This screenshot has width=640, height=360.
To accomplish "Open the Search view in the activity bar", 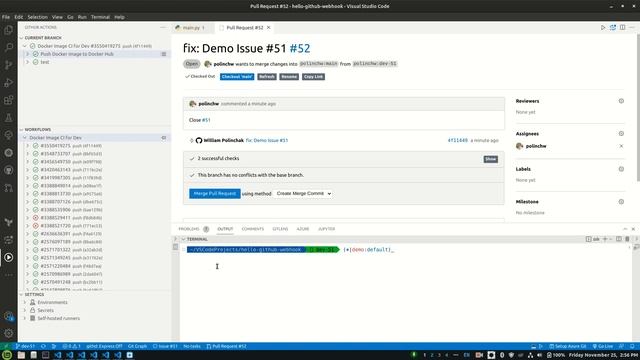I will 9,47.
